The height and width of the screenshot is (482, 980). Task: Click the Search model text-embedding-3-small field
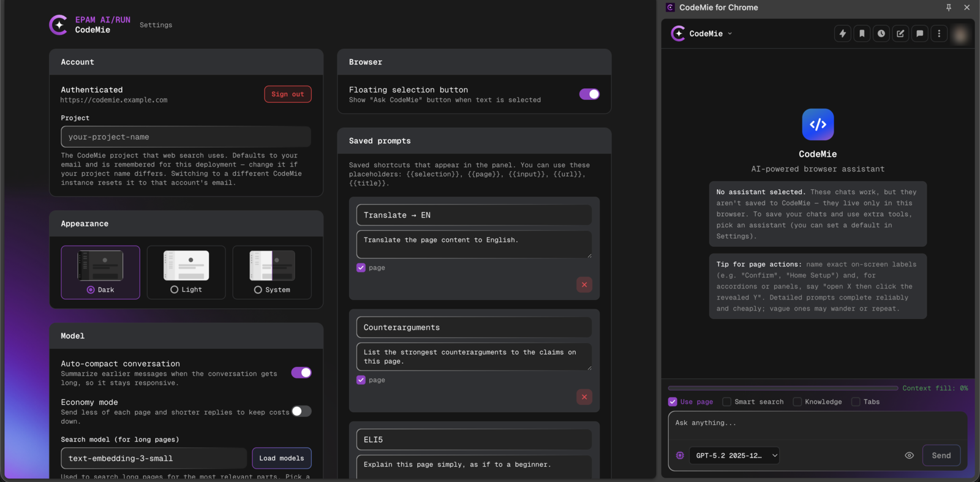click(154, 458)
